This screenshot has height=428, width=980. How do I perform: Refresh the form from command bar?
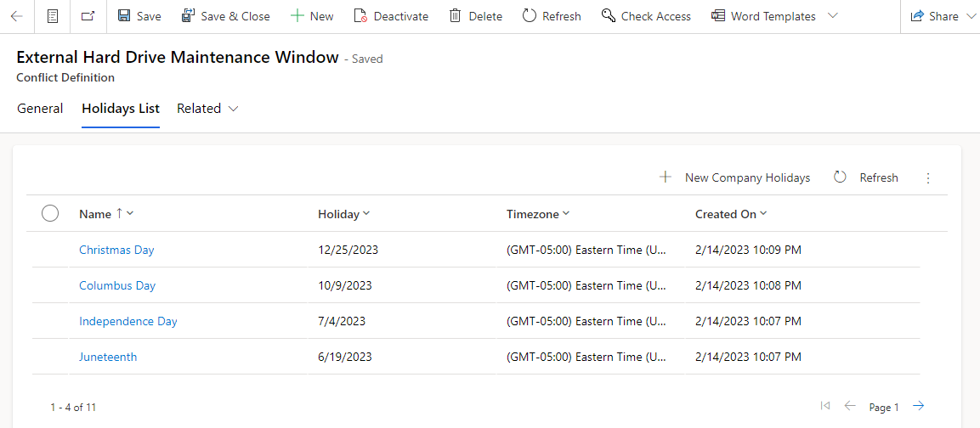coord(552,16)
